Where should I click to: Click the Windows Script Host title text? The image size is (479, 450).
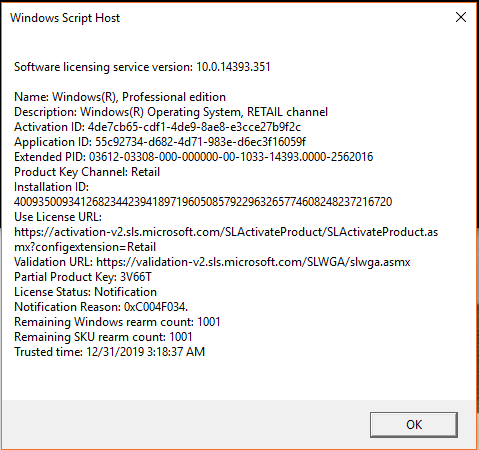click(x=65, y=18)
